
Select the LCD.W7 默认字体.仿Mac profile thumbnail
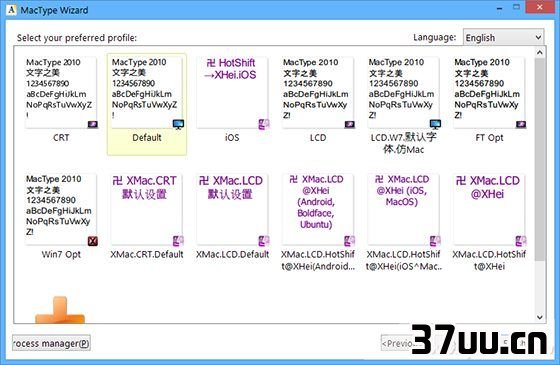(x=404, y=92)
